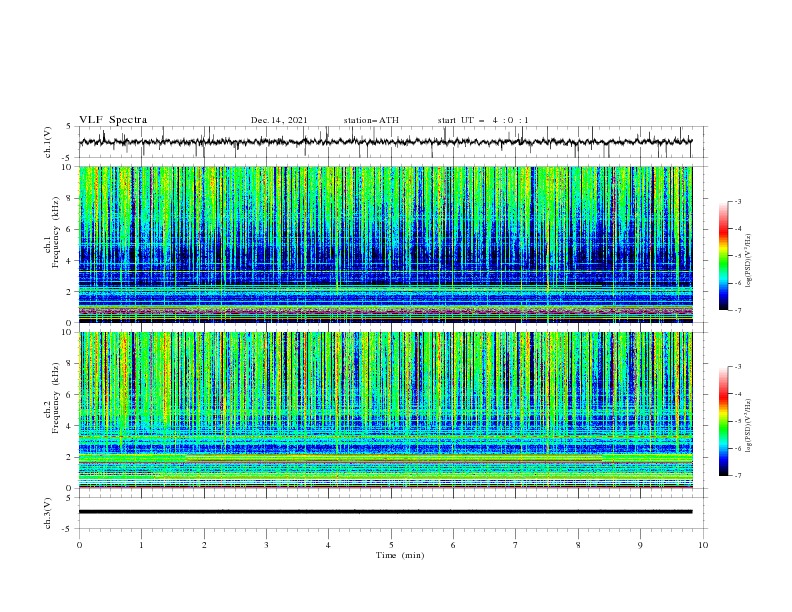Click the "6" minute tick on time axis
This screenshot has width=792, height=612.
454,545
